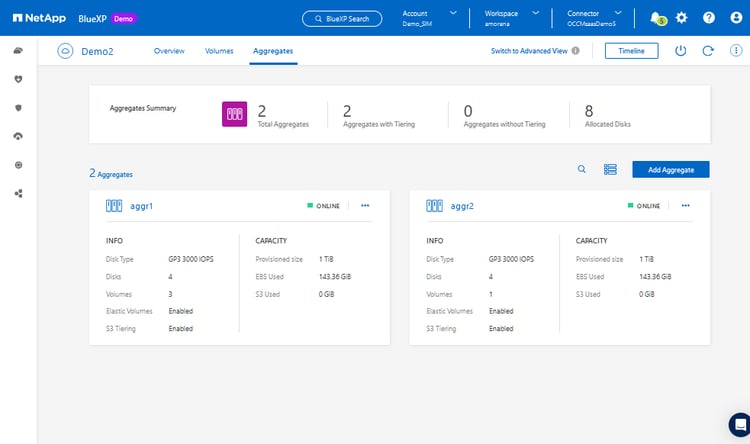The height and width of the screenshot is (444, 750).
Task: Click the power icon for Demo2
Action: pos(681,51)
